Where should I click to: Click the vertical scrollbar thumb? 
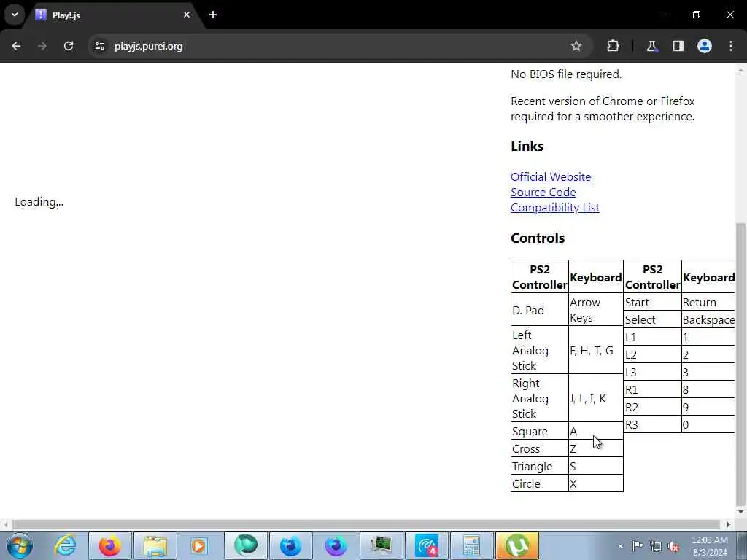point(740,364)
